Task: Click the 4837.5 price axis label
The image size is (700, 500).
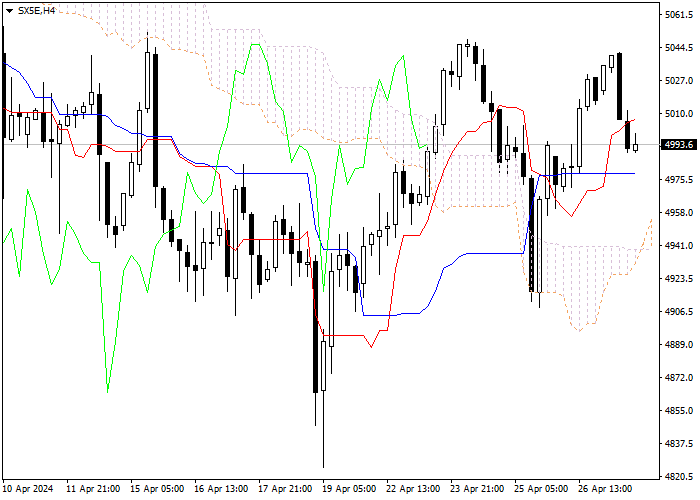Action: click(679, 444)
